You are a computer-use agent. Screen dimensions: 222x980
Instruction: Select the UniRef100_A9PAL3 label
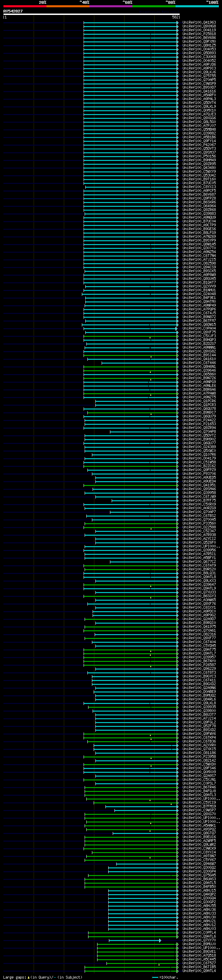click(x=199, y=99)
